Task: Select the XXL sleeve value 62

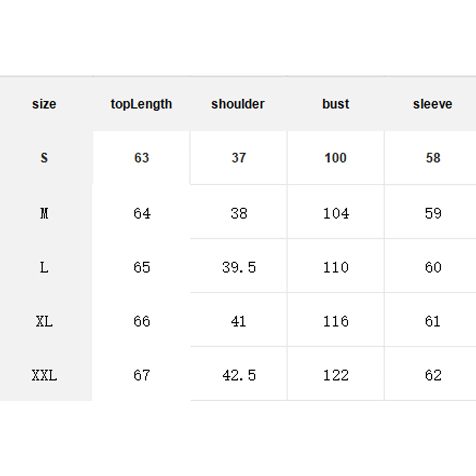Action: click(x=433, y=375)
